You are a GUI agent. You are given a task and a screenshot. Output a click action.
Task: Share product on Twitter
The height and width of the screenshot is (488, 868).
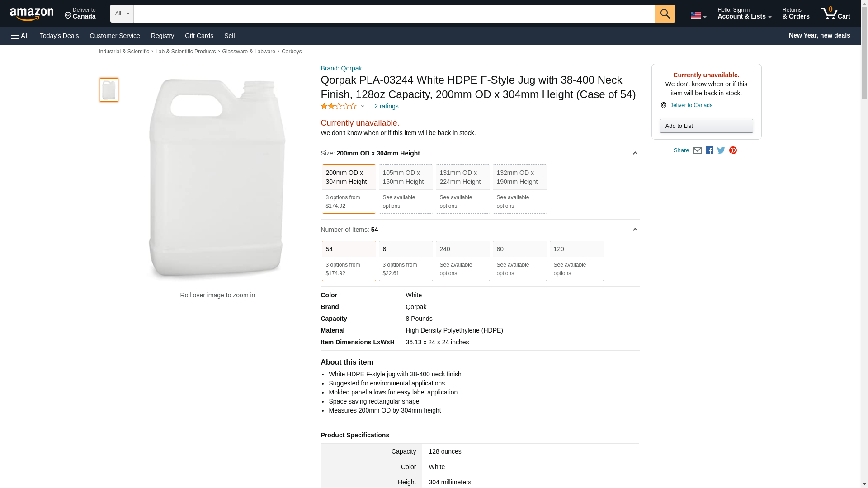point(721,150)
